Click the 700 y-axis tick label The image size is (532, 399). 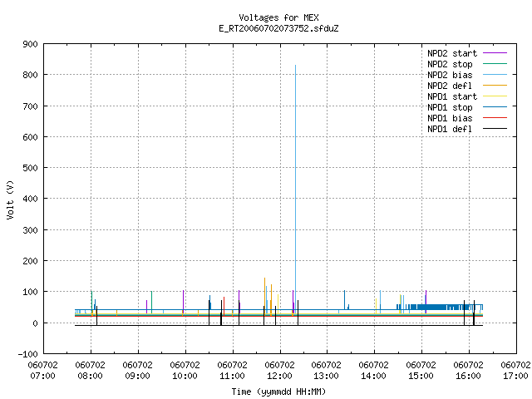pyautogui.click(x=30, y=106)
